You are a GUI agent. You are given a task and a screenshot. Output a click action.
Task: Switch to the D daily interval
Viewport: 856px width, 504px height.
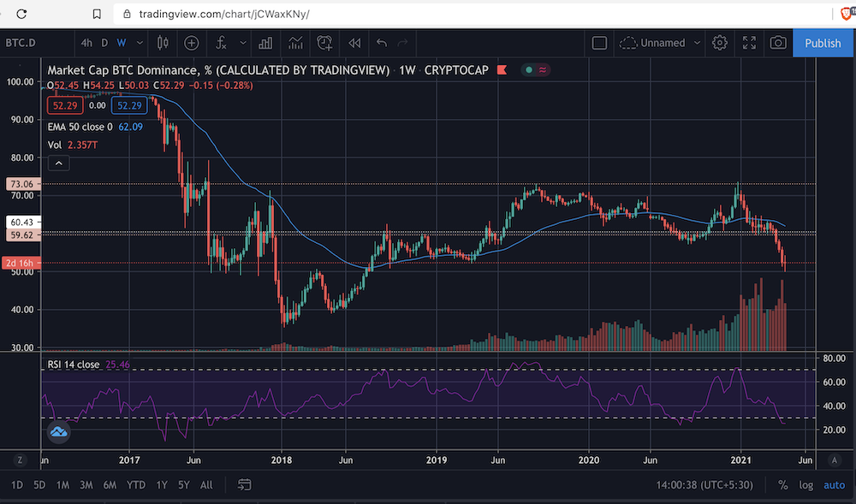point(104,43)
